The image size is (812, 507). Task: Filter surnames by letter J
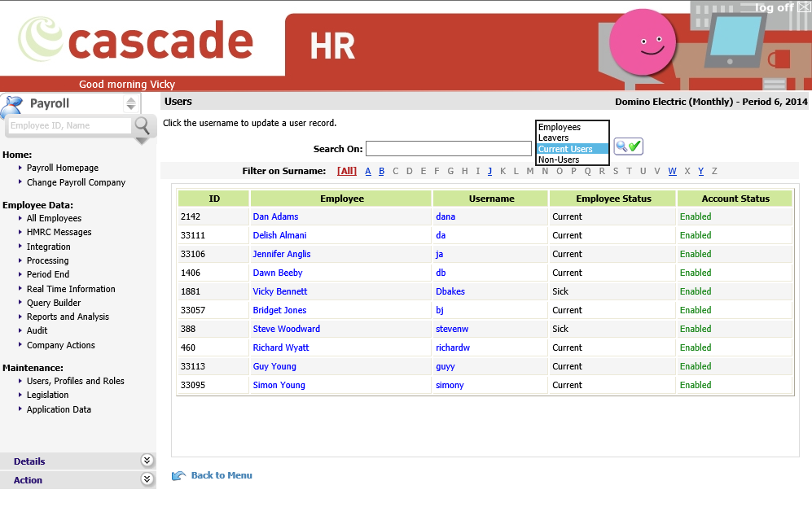(490, 171)
